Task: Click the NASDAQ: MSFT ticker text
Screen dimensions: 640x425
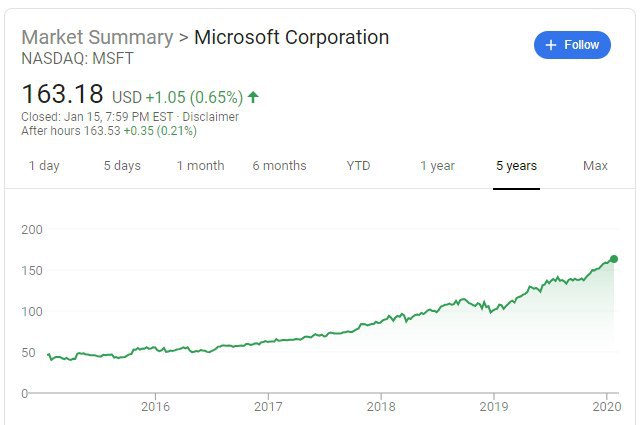Action: coord(75,58)
